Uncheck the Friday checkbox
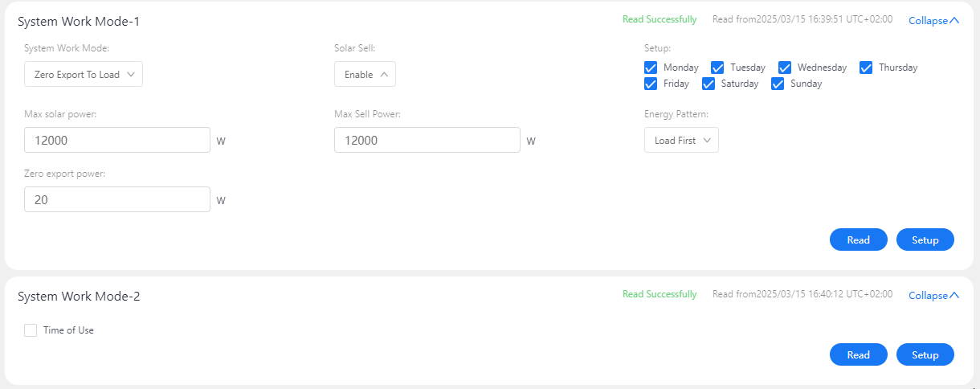The width and height of the screenshot is (980, 389). (x=651, y=84)
